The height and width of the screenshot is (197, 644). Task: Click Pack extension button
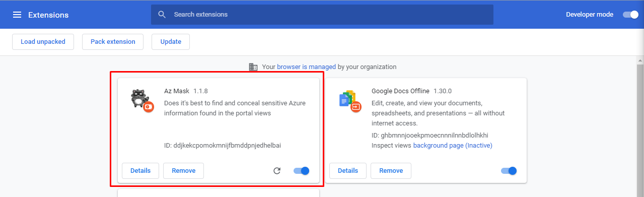113,42
